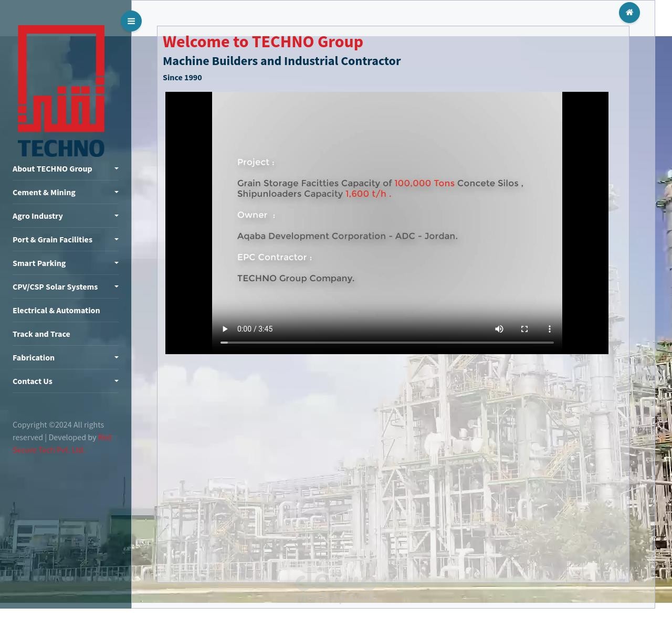
Task: Expand Contact Us arrow
Action: tap(117, 381)
